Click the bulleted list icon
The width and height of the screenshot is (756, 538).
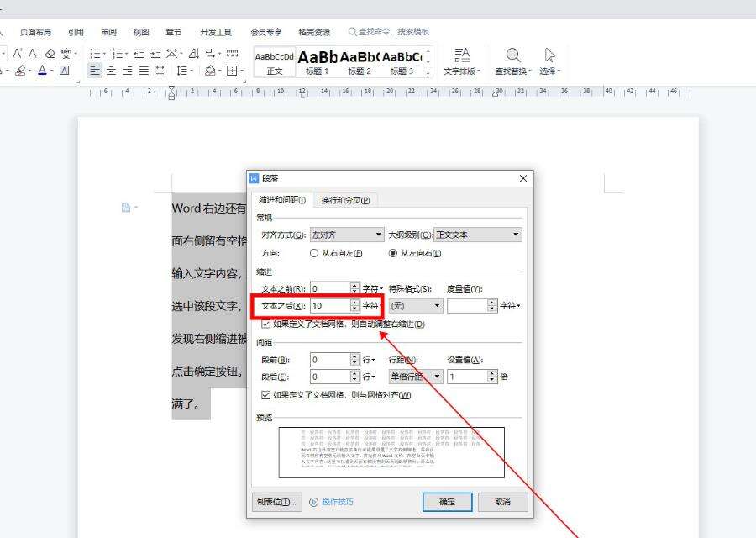click(x=96, y=54)
